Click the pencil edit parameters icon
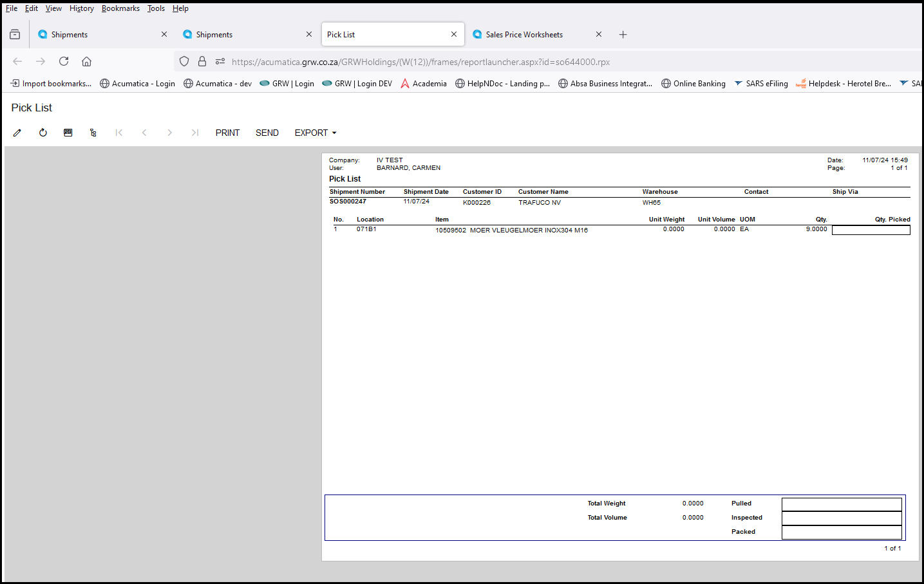 click(17, 133)
